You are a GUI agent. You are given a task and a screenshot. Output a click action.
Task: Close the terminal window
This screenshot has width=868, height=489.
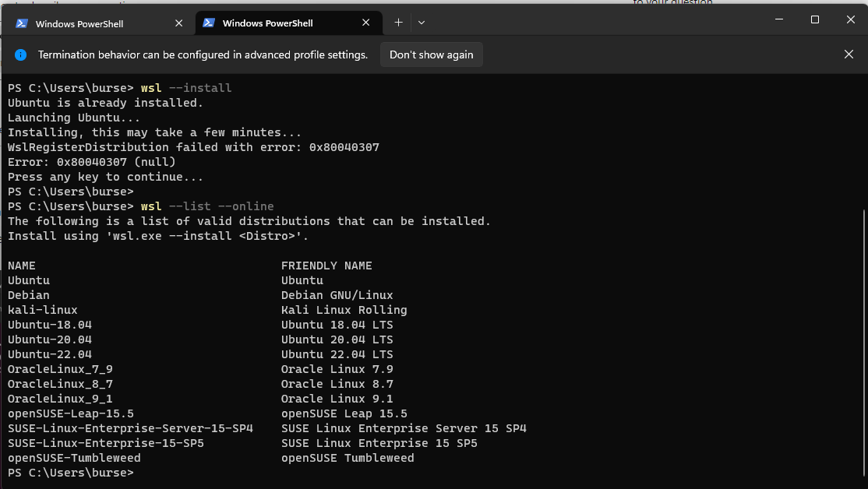click(x=851, y=19)
